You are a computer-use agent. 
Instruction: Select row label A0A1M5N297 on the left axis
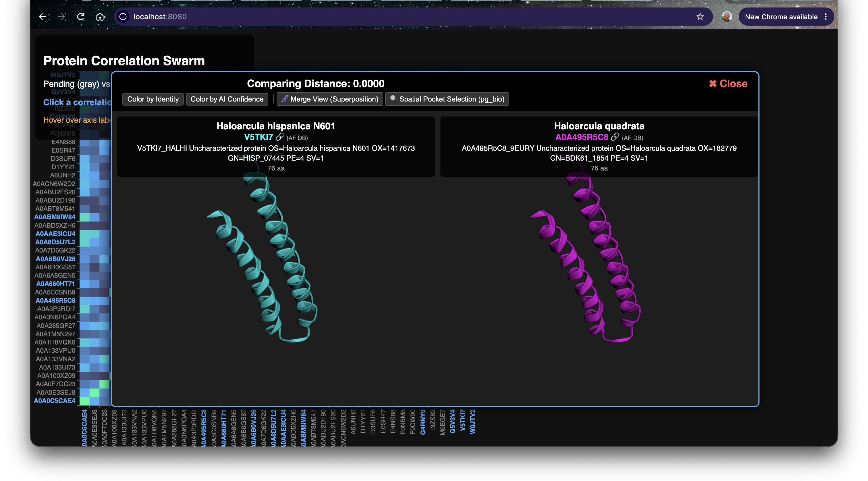tap(55, 334)
